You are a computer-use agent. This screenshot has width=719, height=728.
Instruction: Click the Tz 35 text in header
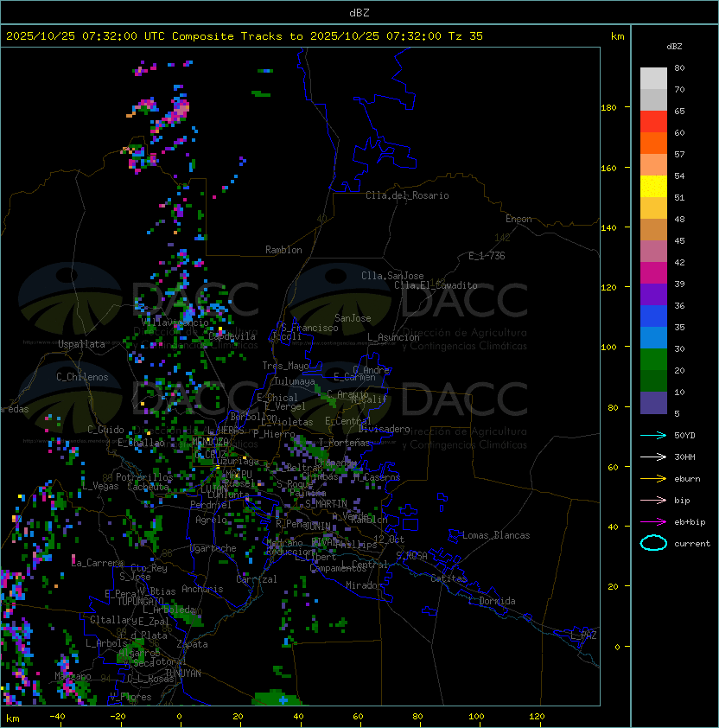coord(466,36)
